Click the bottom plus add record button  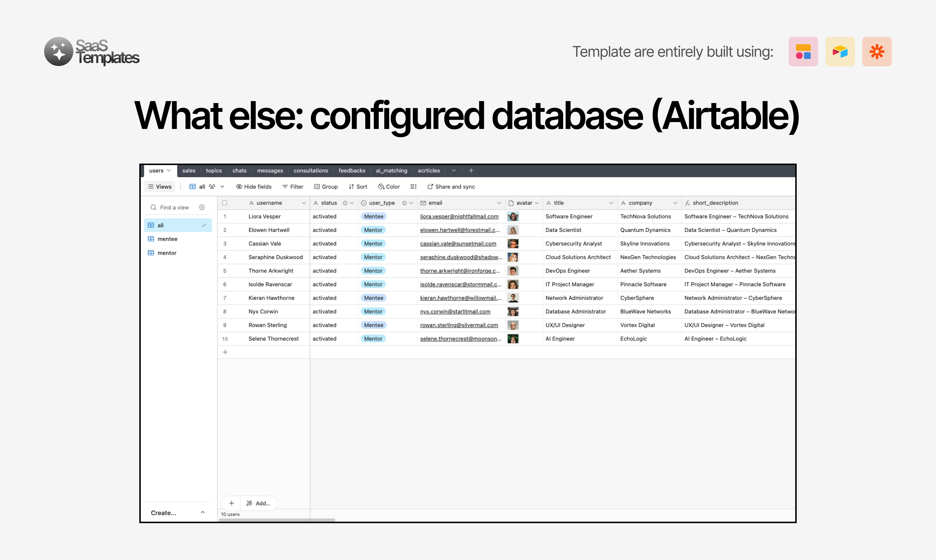(x=231, y=503)
